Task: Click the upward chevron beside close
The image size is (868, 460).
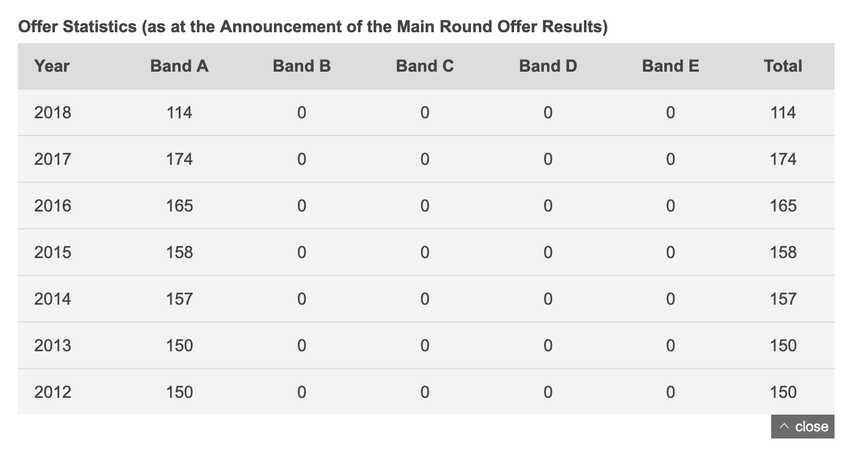Action: (x=785, y=427)
